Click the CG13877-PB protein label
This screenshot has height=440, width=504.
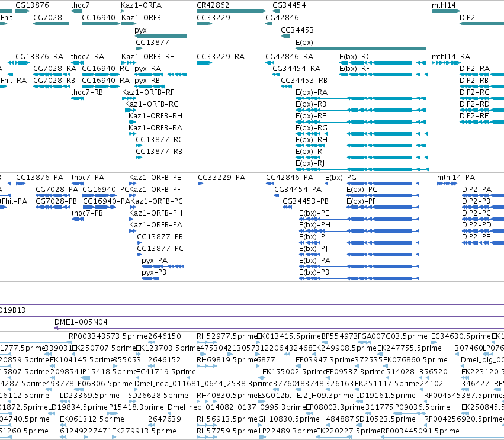pos(160,237)
